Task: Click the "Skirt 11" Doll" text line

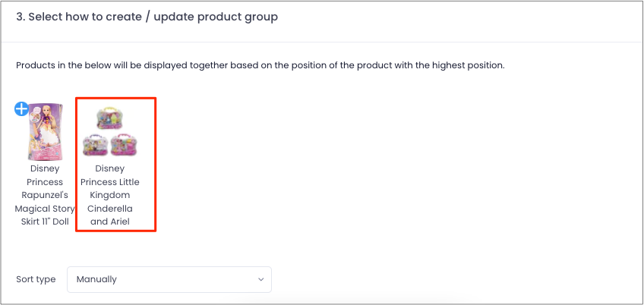Action: pos(45,222)
